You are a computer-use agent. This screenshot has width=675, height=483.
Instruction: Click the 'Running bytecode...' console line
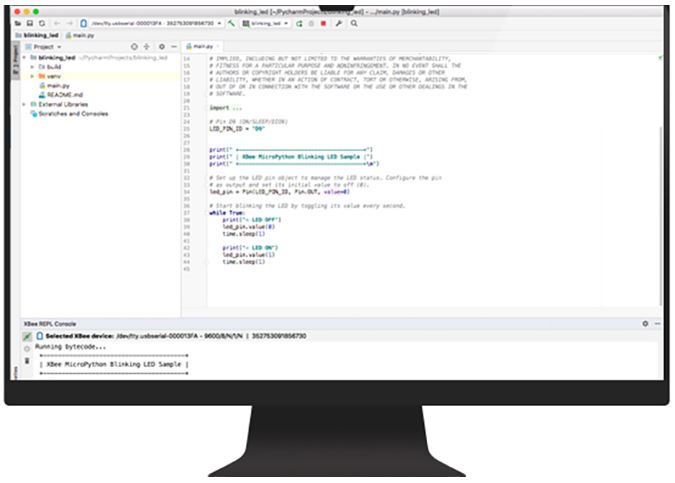point(70,347)
